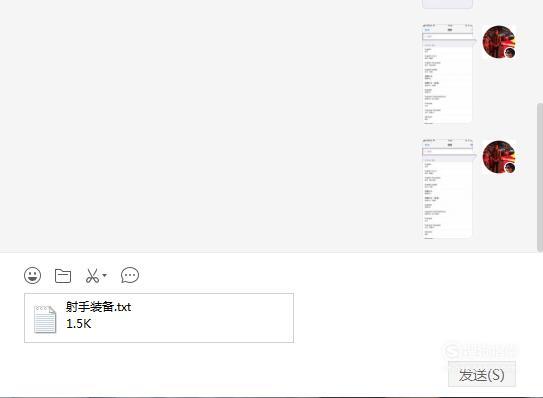Image resolution: width=543 pixels, height=398 pixels.
Task: Click the text file icon of 射手装备.txt
Action: (45, 319)
